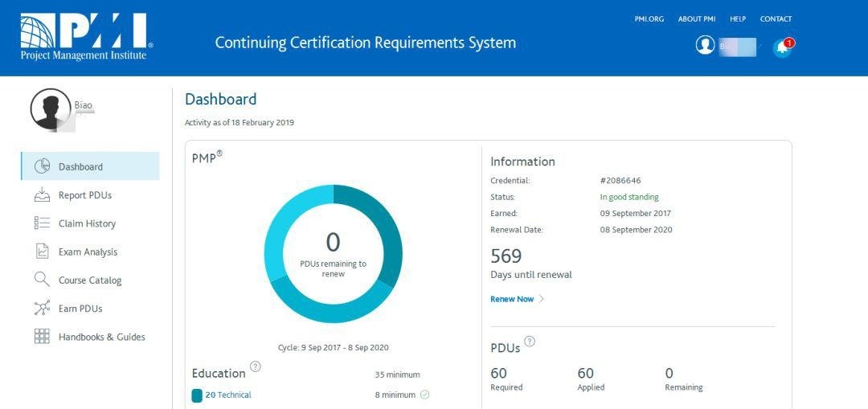Click the PMI Project Management Institute logo
The width and height of the screenshot is (868, 409).
click(85, 37)
